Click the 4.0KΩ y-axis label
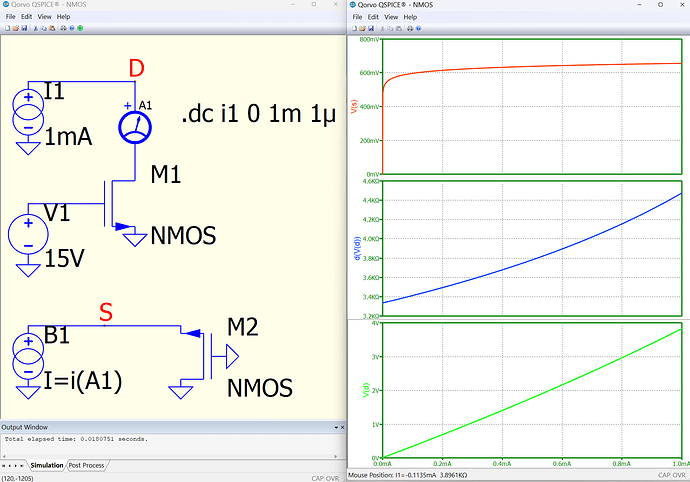The height and width of the screenshot is (482, 690). 371,239
